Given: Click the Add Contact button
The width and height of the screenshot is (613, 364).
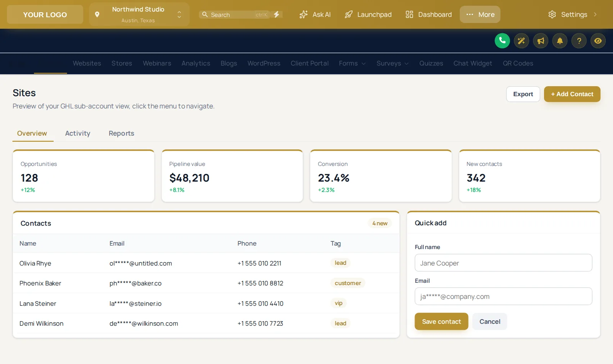Looking at the screenshot, I should [572, 94].
